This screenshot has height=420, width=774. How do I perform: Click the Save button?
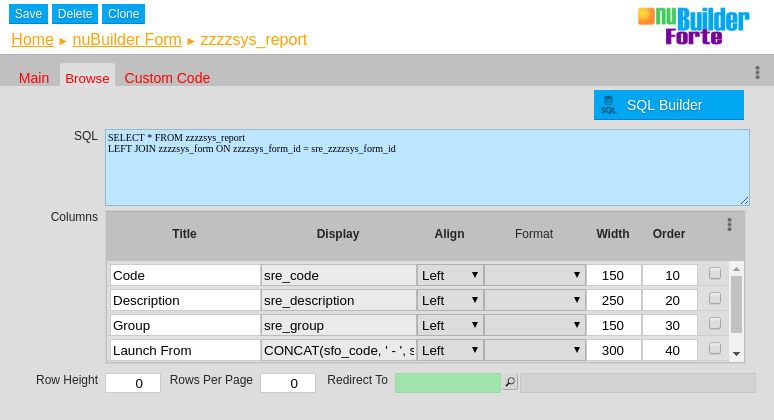pos(28,14)
